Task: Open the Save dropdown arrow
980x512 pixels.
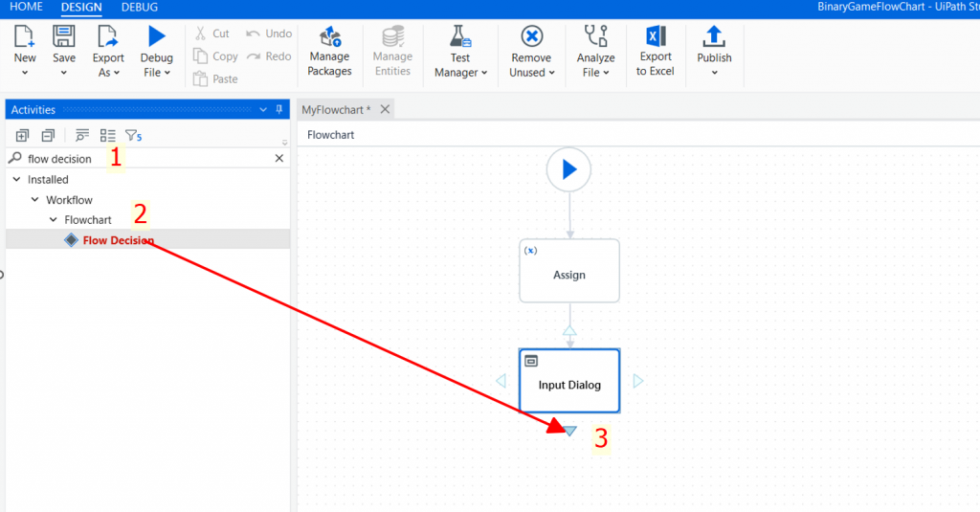Action: coord(64,73)
